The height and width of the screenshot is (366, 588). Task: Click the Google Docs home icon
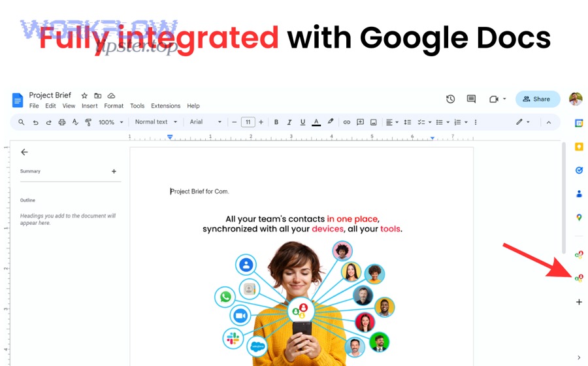tap(17, 100)
